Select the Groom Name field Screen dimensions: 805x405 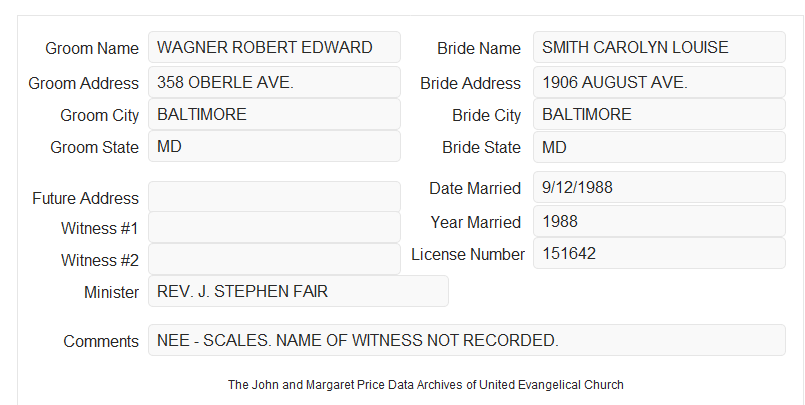tap(274, 47)
